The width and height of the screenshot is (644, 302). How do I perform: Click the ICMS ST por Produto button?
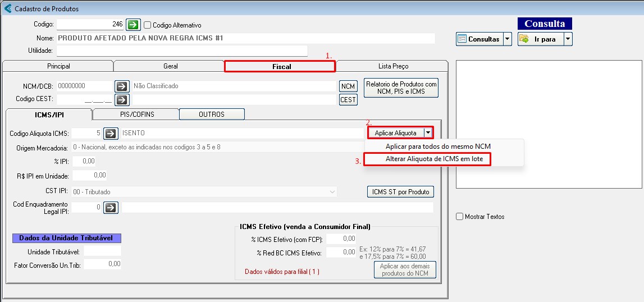point(400,192)
